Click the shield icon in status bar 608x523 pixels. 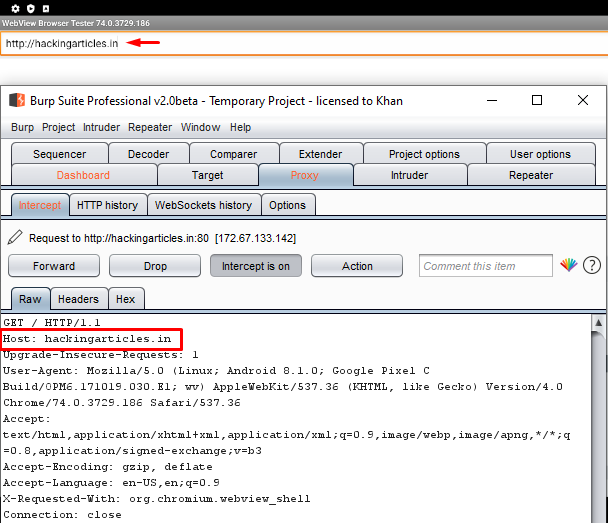pos(31,8)
